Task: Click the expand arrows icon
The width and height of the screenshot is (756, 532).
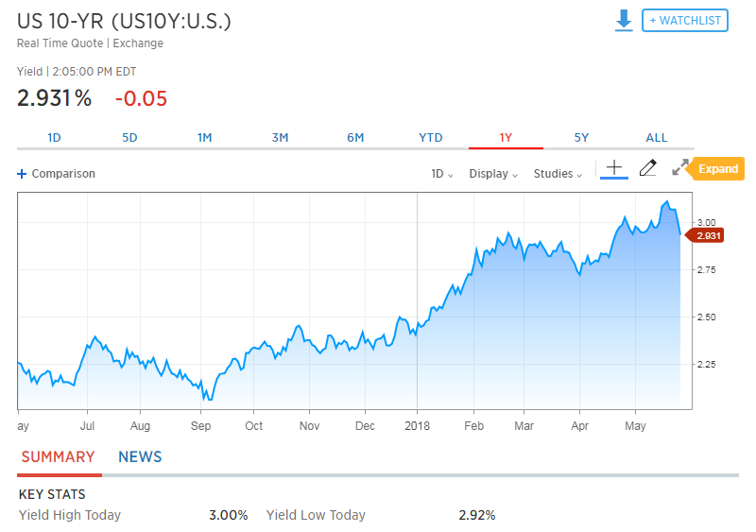Action: 679,168
